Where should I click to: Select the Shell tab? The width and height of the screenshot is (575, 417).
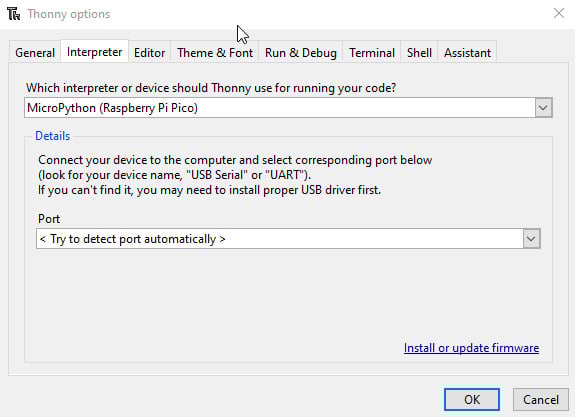tap(419, 52)
